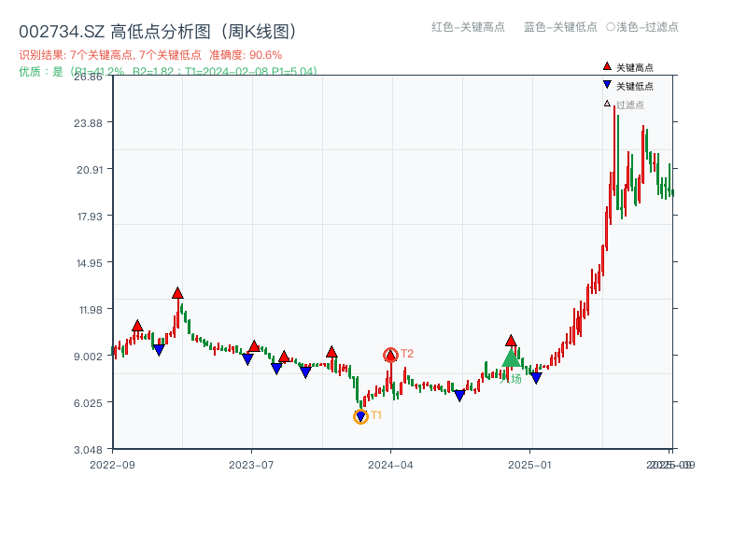This screenshot has width=747, height=560.
Task: Click the highest red triangle near the 2022 peak
Action: pos(177,291)
